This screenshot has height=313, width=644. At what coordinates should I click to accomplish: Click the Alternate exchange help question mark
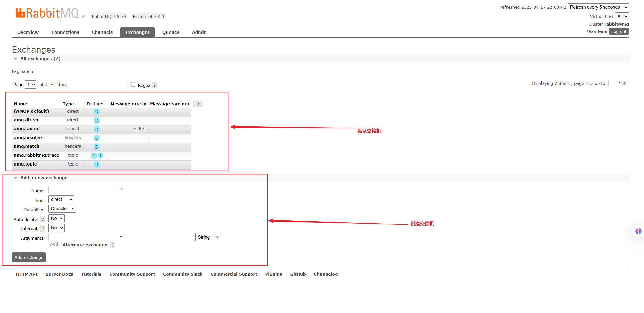click(x=112, y=245)
